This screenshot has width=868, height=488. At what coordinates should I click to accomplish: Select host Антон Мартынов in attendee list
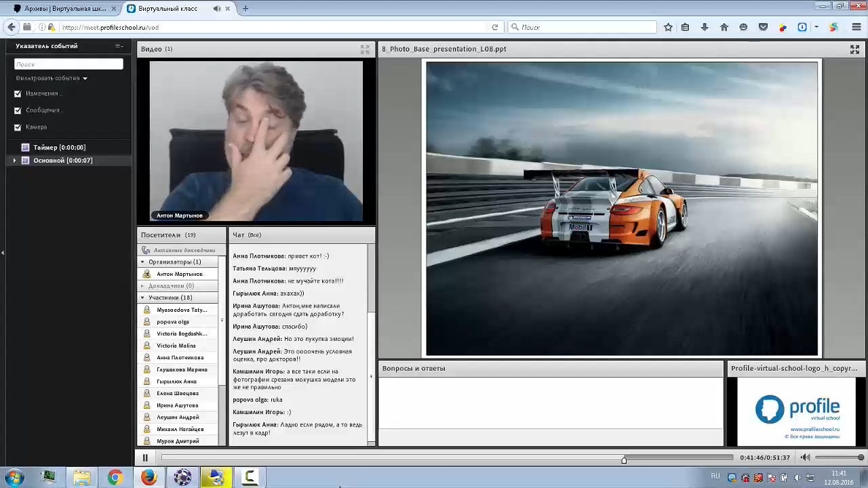tap(178, 274)
